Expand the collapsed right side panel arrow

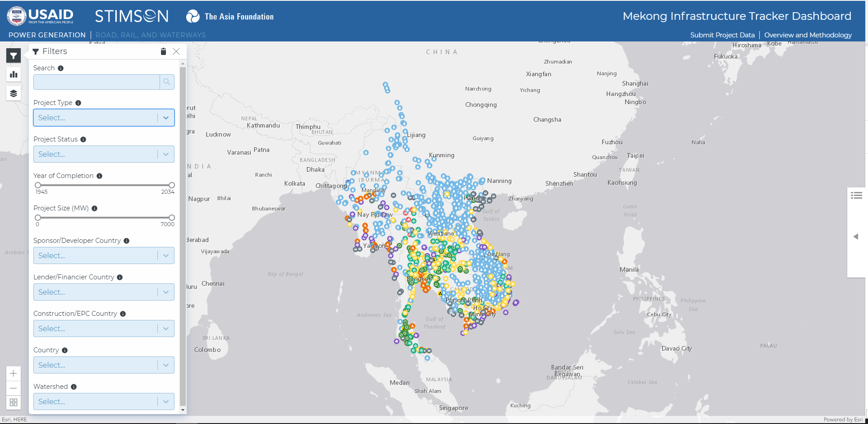(855, 237)
